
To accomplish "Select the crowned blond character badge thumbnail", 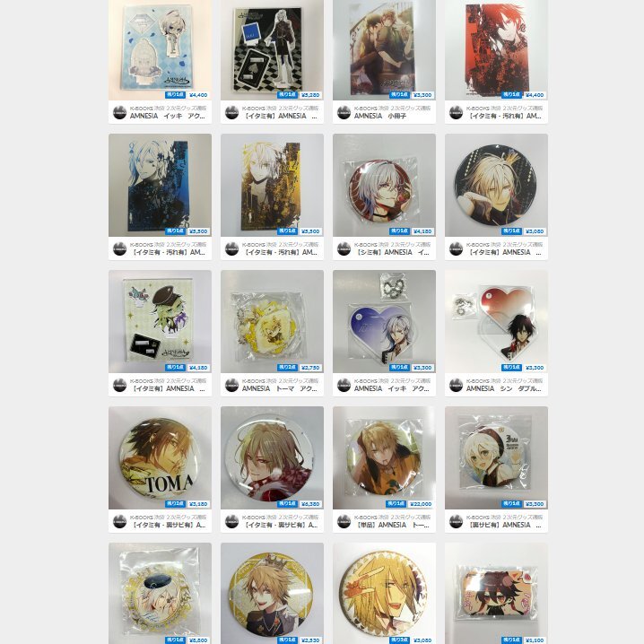I will [272, 594].
